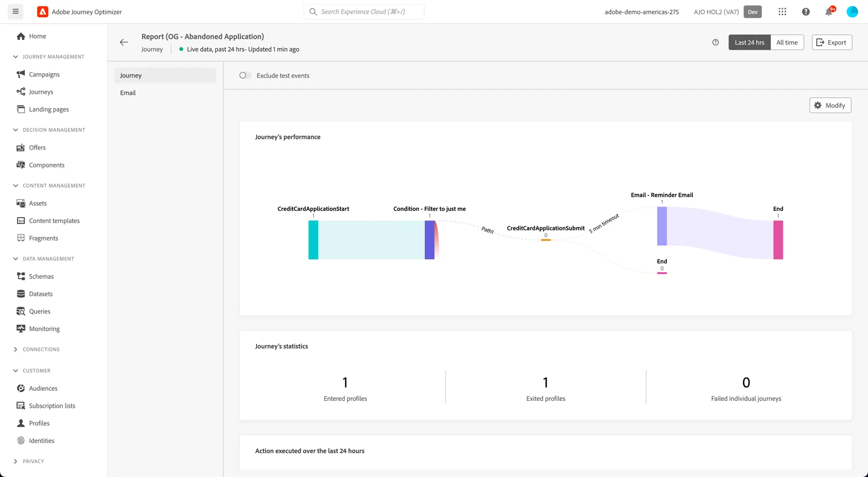
Task: Open Profiles in the sidebar
Action: pos(39,423)
